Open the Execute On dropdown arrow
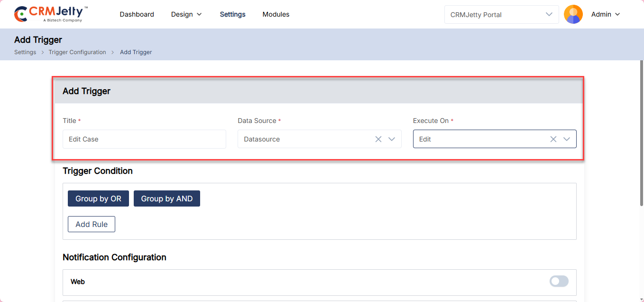 pyautogui.click(x=567, y=139)
